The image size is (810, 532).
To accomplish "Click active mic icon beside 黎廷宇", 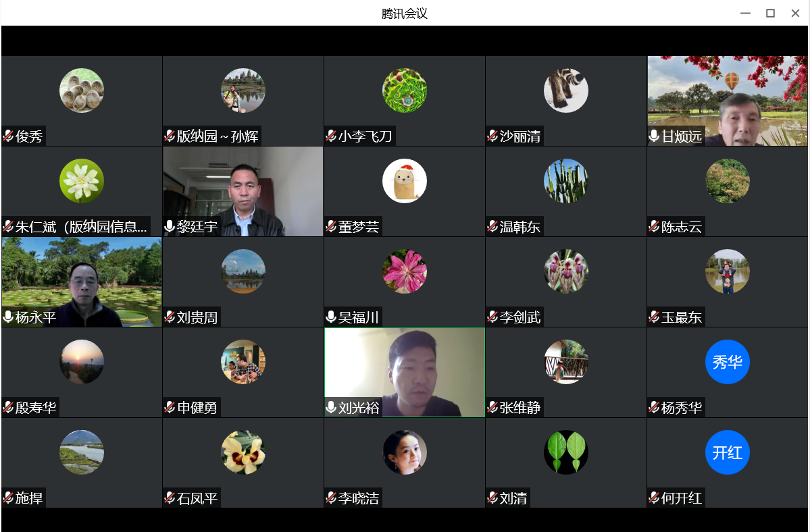I will 170,227.
